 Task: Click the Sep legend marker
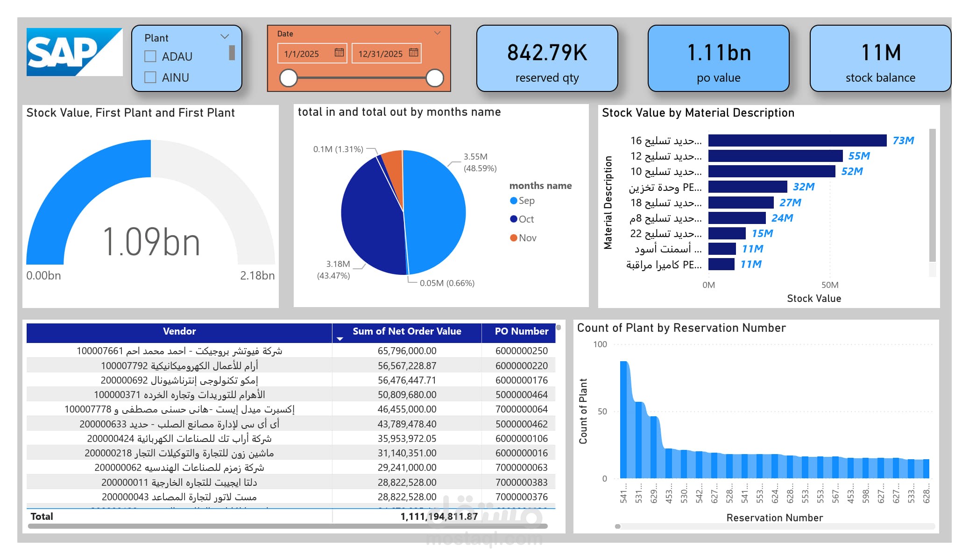click(x=514, y=201)
